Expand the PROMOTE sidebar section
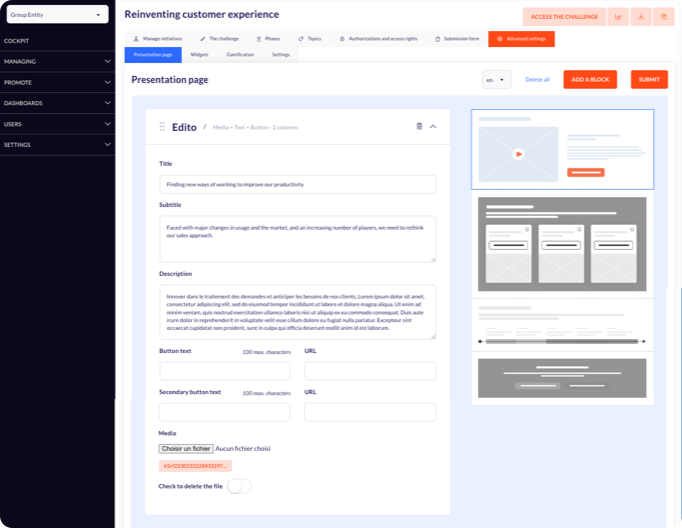 pyautogui.click(x=57, y=82)
